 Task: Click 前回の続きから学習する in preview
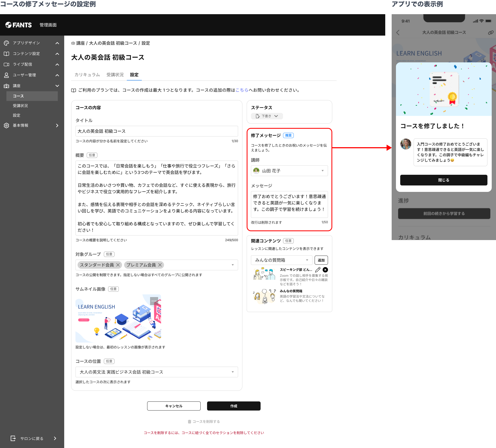[x=444, y=214]
